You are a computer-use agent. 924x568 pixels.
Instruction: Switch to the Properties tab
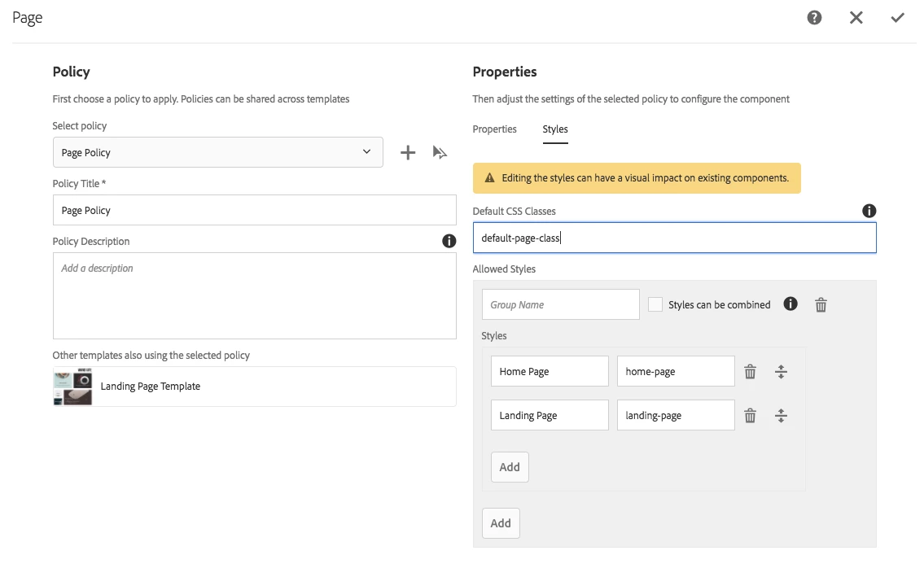494,129
